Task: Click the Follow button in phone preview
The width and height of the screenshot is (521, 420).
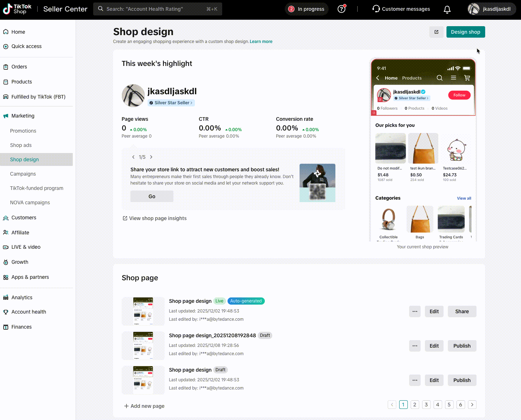Action: point(459,95)
